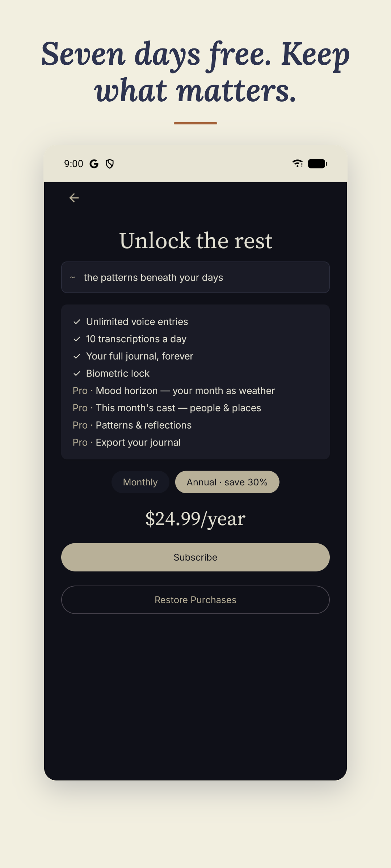
Task: Tap Pro Export your journal row
Action: coord(127,442)
